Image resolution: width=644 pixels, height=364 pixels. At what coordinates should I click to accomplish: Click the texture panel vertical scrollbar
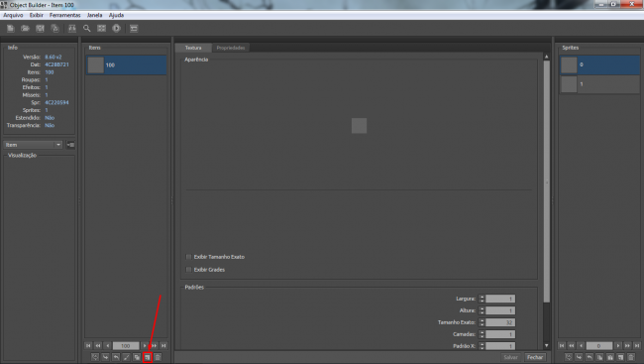pos(547,182)
